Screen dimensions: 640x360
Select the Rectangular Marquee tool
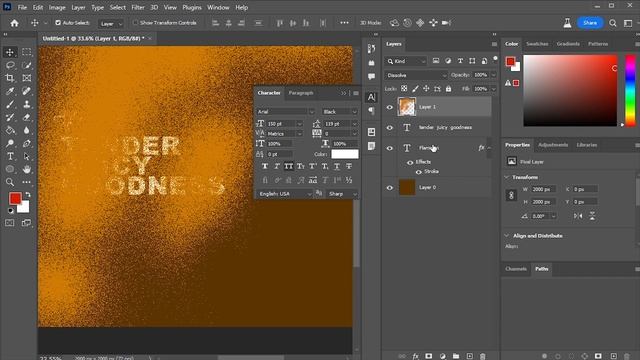pos(27,52)
